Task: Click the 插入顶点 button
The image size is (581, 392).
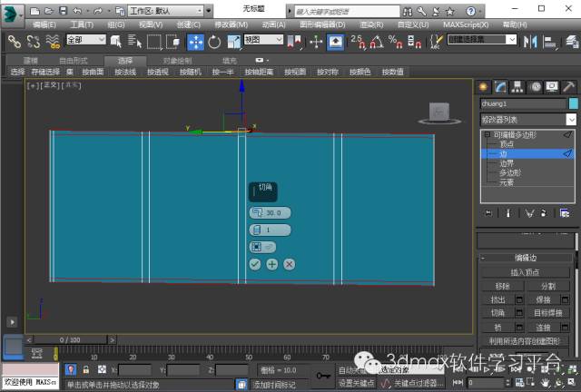Action: pos(525,272)
